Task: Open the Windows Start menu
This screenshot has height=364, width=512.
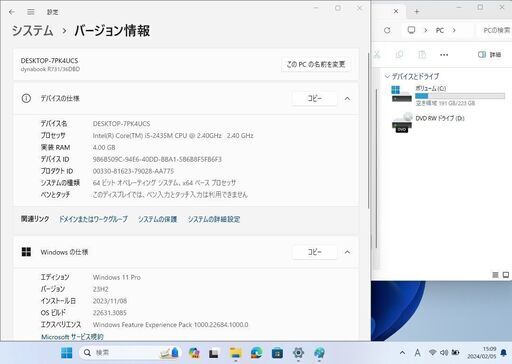Action: pos(67,353)
